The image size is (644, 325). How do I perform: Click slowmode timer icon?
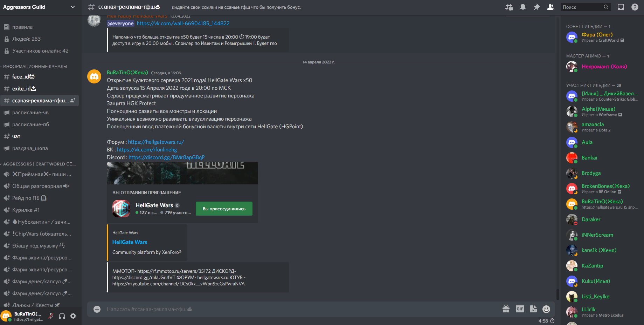click(552, 321)
